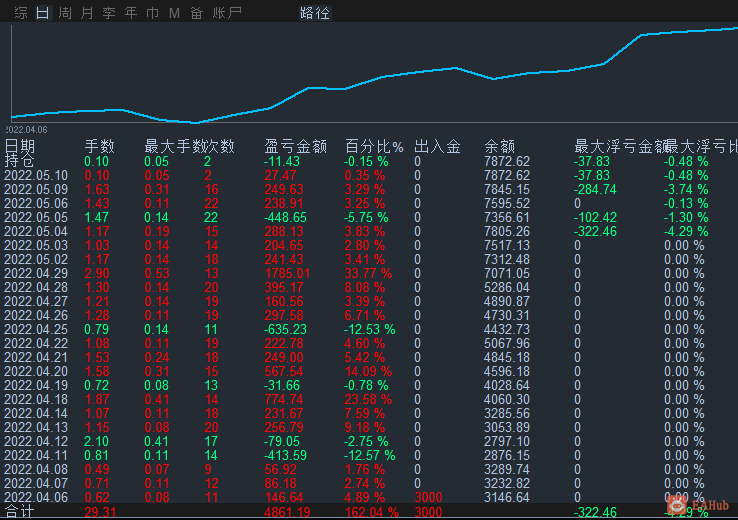Click the 3000 deposit in 2022.04.06 row
Image resolution: width=738 pixels, height=520 pixels.
(428, 497)
